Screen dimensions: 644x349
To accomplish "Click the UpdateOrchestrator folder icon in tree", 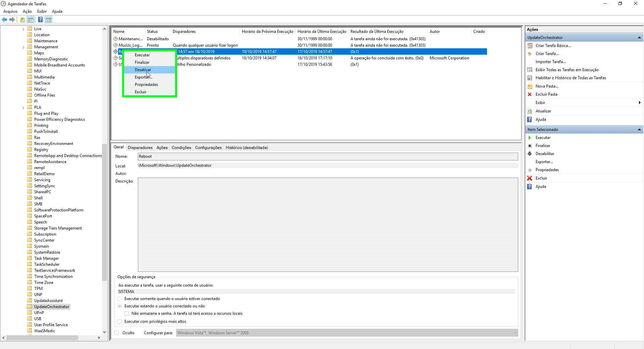I will (30, 307).
